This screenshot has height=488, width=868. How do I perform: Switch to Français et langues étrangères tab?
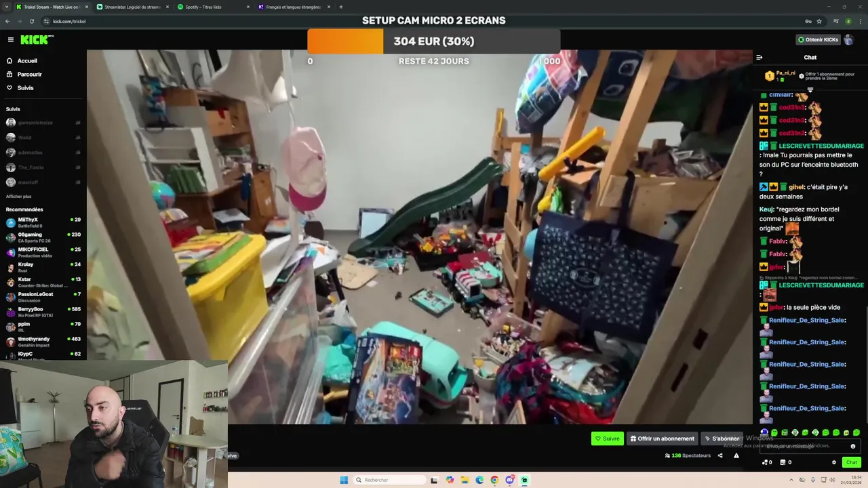[x=293, y=7]
